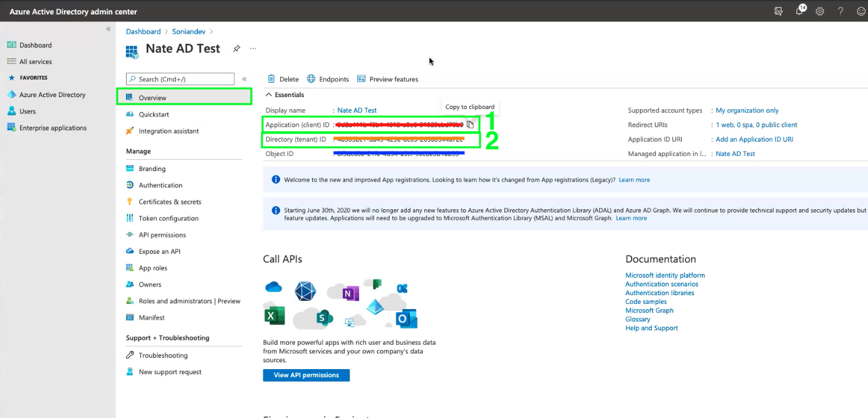Open the notifications bell with 14 badge
This screenshot has height=418, width=868.
click(x=800, y=11)
